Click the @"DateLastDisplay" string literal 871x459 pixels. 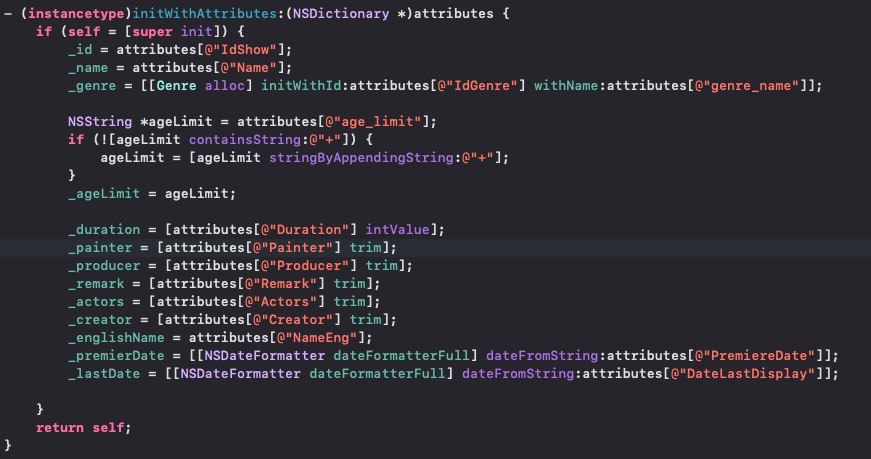coord(743,373)
